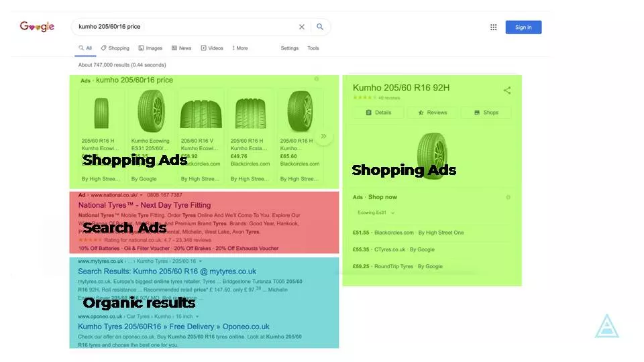
Task: Open the £55.35 CTyres.co.uk offer
Action: (x=394, y=249)
